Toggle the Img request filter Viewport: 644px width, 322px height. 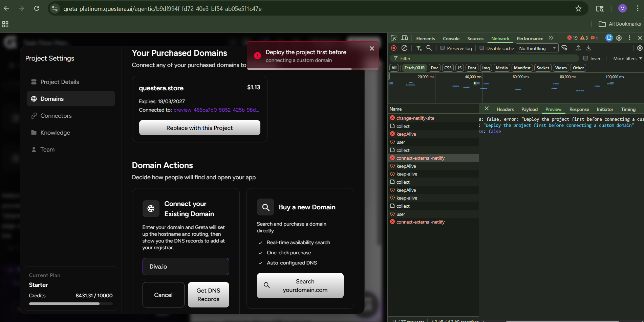[486, 68]
